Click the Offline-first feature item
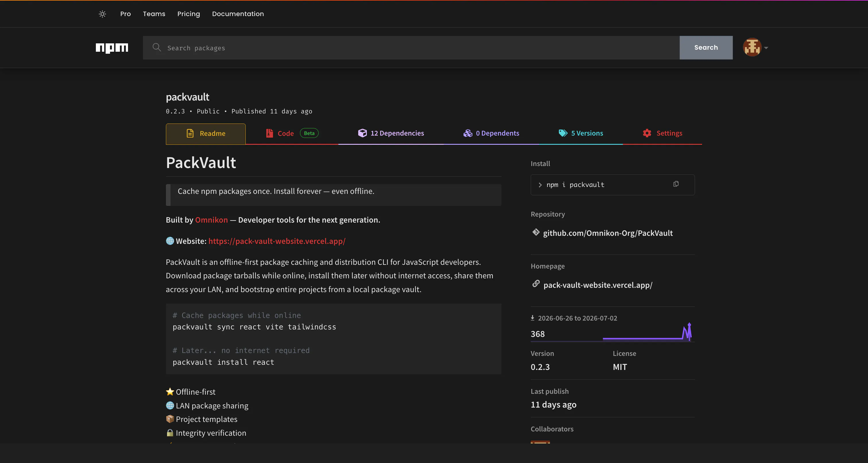Viewport: 868px width, 463px height. (191, 392)
